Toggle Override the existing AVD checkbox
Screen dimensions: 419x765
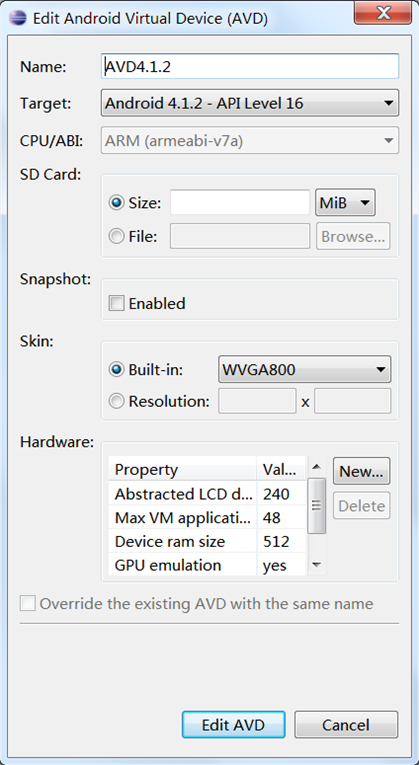pos(27,604)
